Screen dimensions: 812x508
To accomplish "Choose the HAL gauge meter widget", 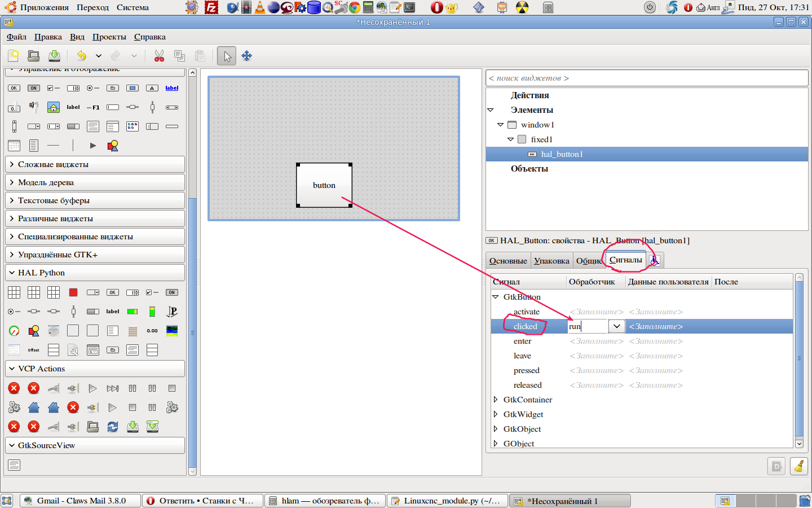I will coord(14,331).
